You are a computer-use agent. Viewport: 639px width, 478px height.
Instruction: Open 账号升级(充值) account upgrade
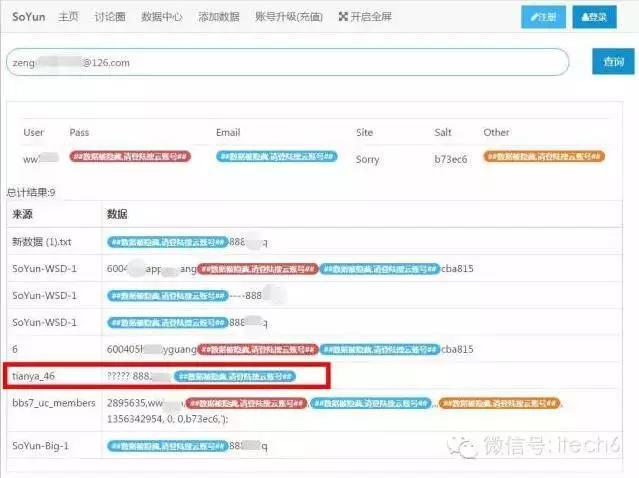click(x=289, y=17)
